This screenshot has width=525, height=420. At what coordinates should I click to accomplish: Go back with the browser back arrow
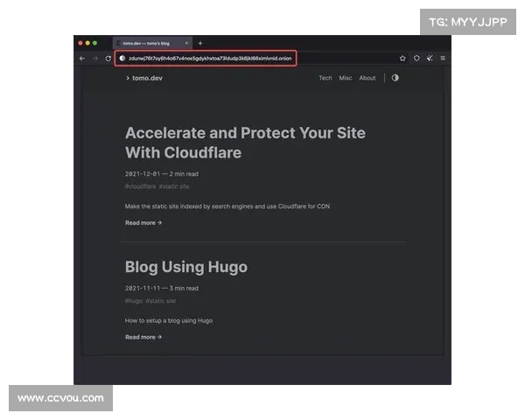[82, 59]
